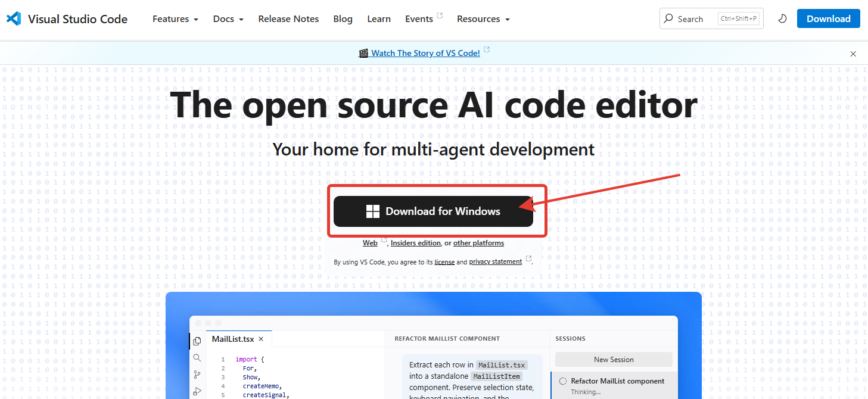The image size is (868, 399).
Task: Click the external-link icon next to Events
Action: [440, 15]
